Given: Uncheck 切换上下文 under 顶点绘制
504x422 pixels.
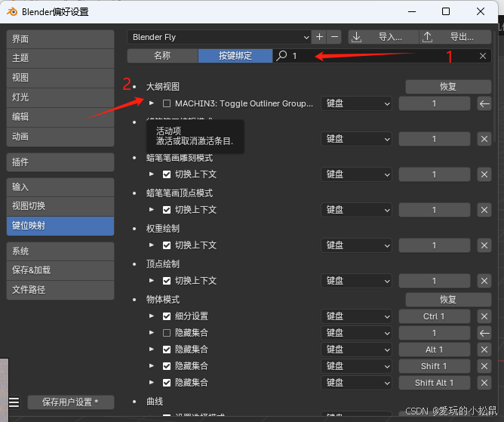Looking at the screenshot, I should (x=167, y=281).
